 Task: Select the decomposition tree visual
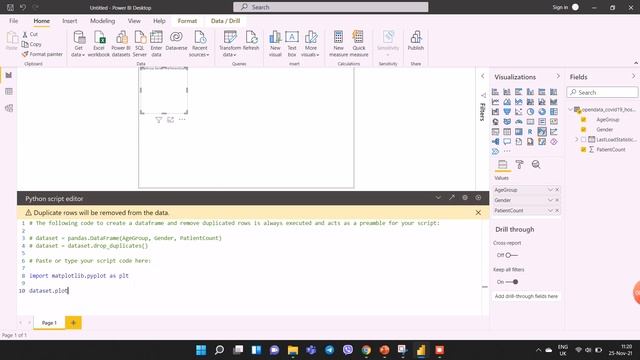coord(495,142)
